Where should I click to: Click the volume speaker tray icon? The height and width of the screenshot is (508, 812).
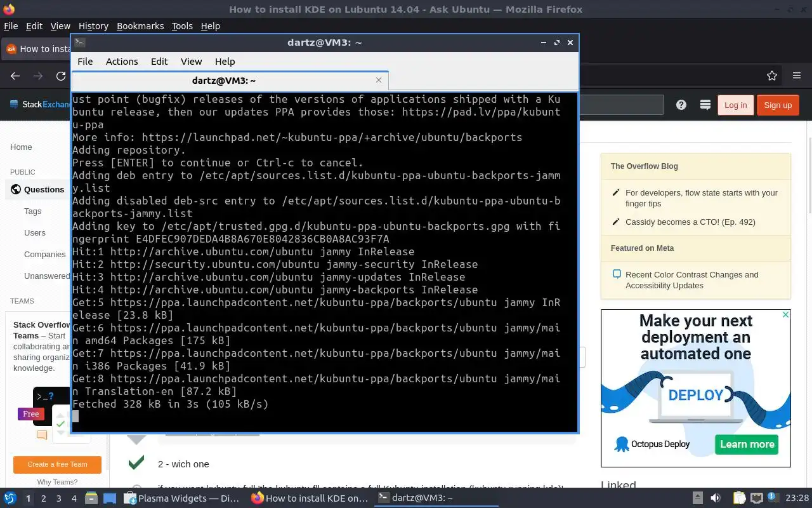715,498
